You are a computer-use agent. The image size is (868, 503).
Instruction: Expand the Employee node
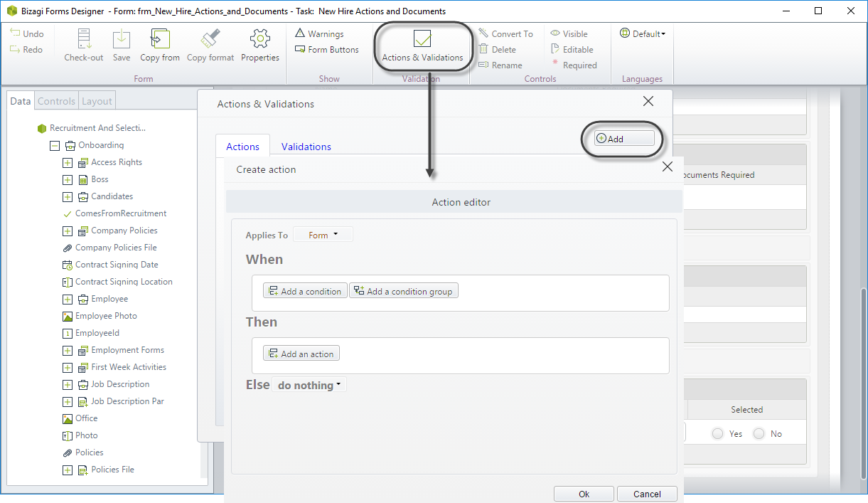coord(68,299)
